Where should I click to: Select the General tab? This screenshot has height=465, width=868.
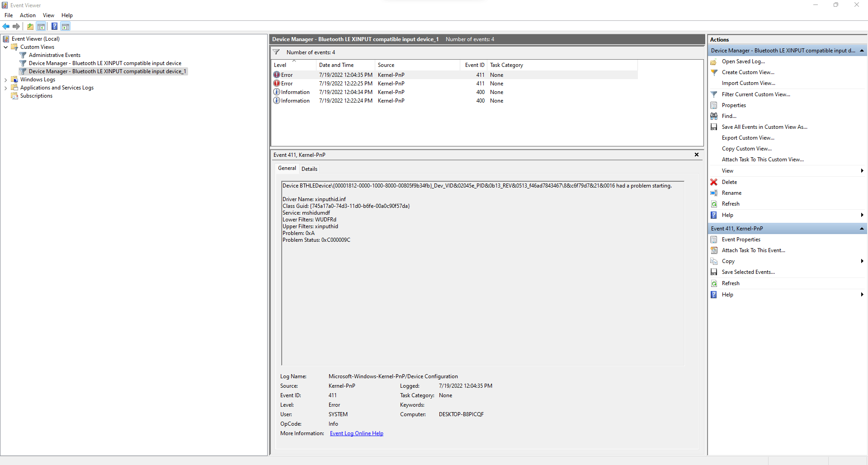(287, 168)
